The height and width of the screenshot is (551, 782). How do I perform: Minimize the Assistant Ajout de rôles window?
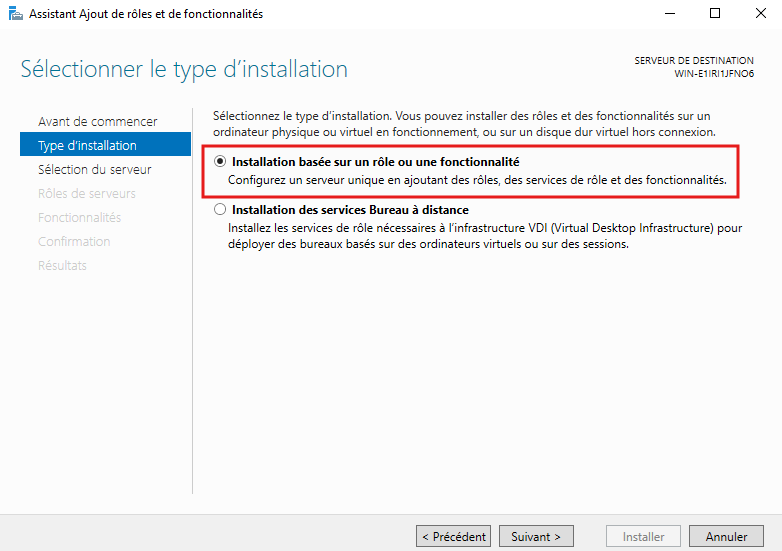[669, 14]
